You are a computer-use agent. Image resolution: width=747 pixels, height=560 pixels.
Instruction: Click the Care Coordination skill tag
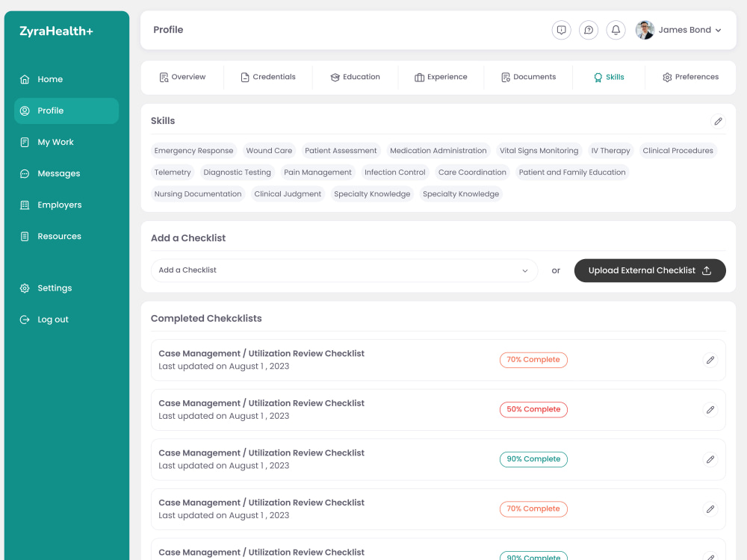472,172
